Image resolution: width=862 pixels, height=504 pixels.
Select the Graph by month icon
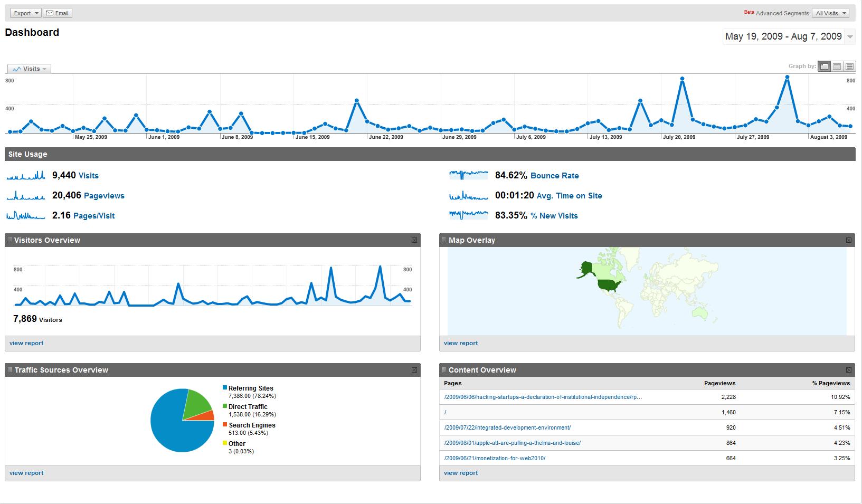click(849, 66)
